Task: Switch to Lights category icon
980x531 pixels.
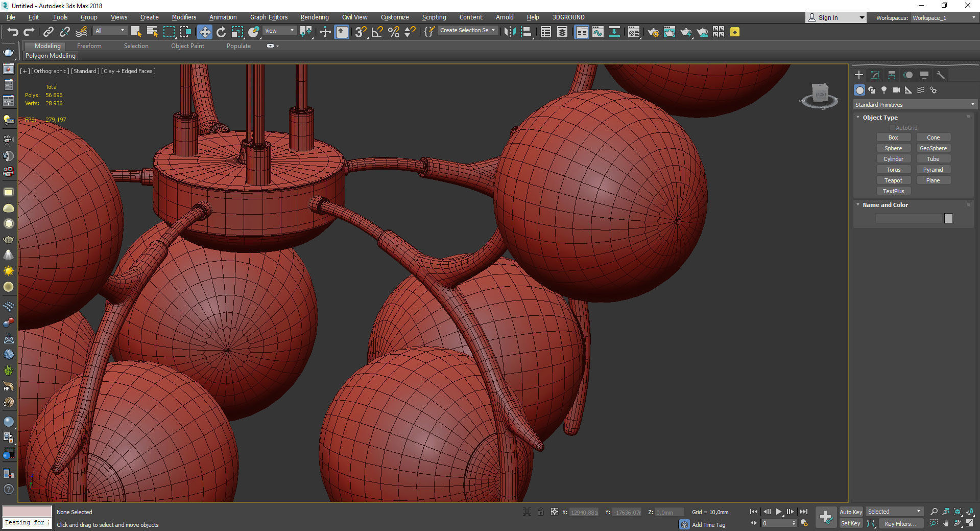Action: [x=884, y=90]
